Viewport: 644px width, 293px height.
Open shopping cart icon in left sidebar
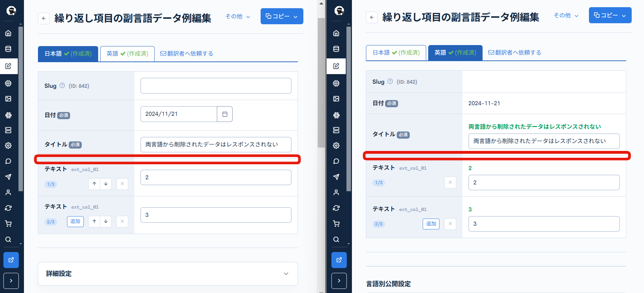[8, 224]
